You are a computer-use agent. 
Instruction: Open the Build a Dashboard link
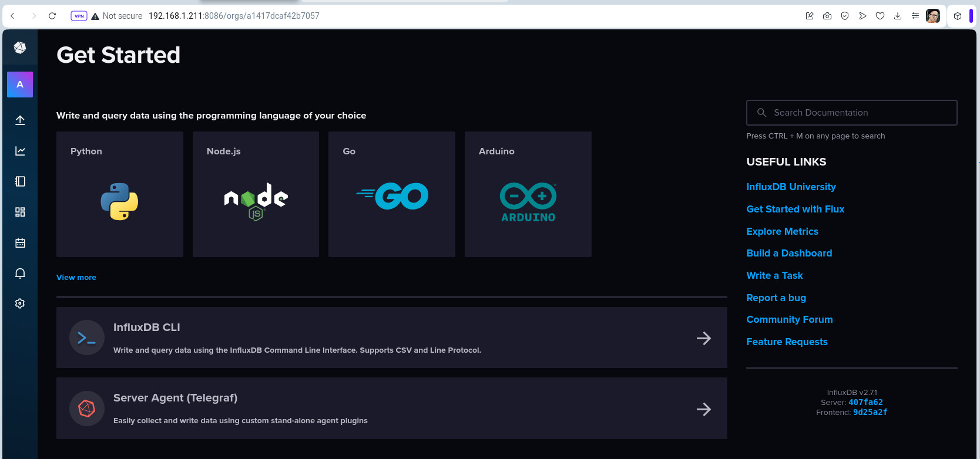789,253
